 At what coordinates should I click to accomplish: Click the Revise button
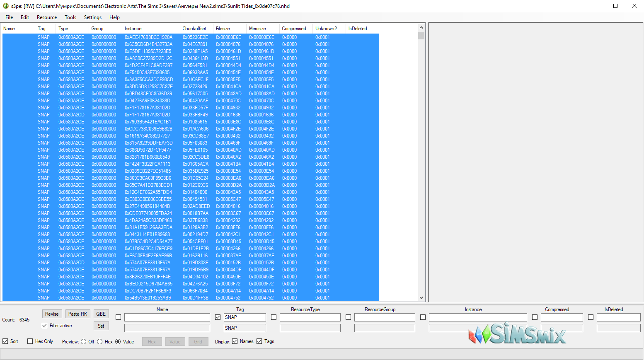(x=52, y=314)
